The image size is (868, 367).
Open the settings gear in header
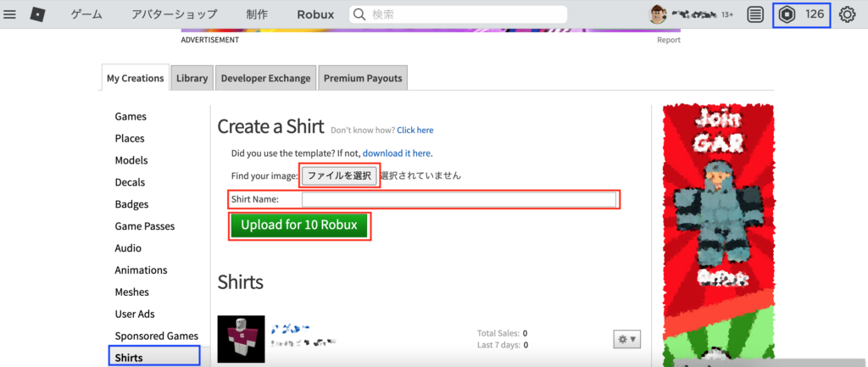[848, 14]
